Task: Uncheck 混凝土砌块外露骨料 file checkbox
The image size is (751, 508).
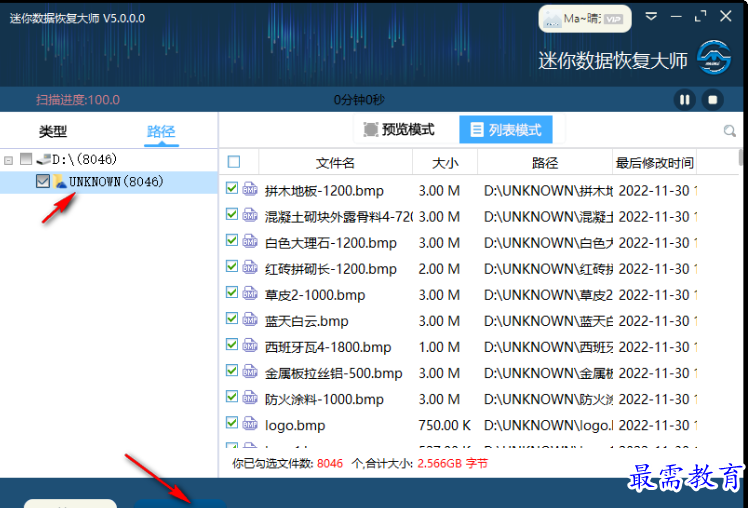Action: click(232, 214)
